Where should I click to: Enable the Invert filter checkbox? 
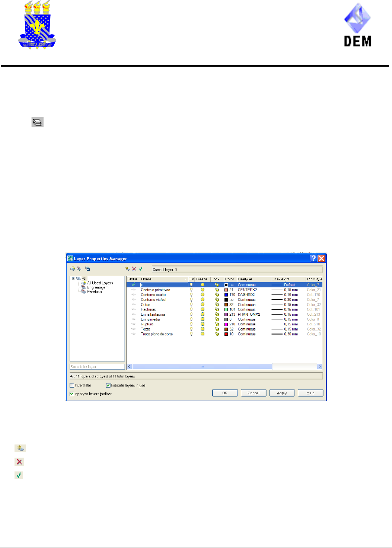tap(72, 385)
